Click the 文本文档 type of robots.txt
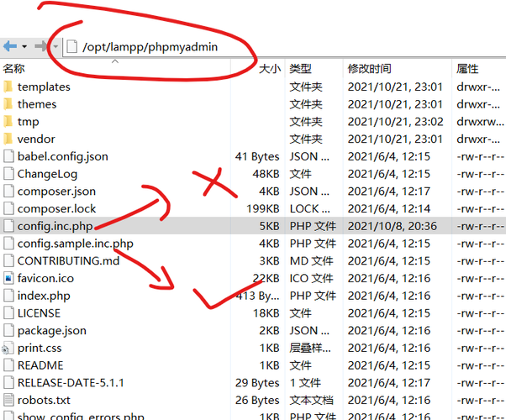 tap(311, 400)
